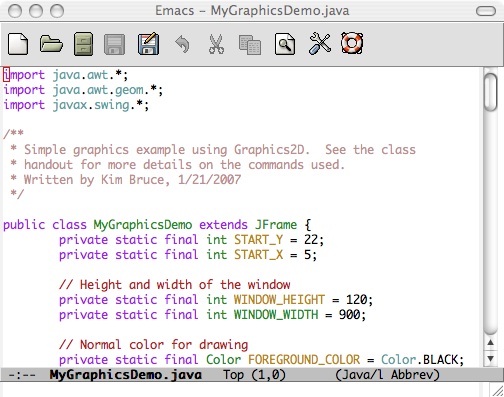
Task: Cut selection using the scissors icon
Action: pyautogui.click(x=216, y=44)
